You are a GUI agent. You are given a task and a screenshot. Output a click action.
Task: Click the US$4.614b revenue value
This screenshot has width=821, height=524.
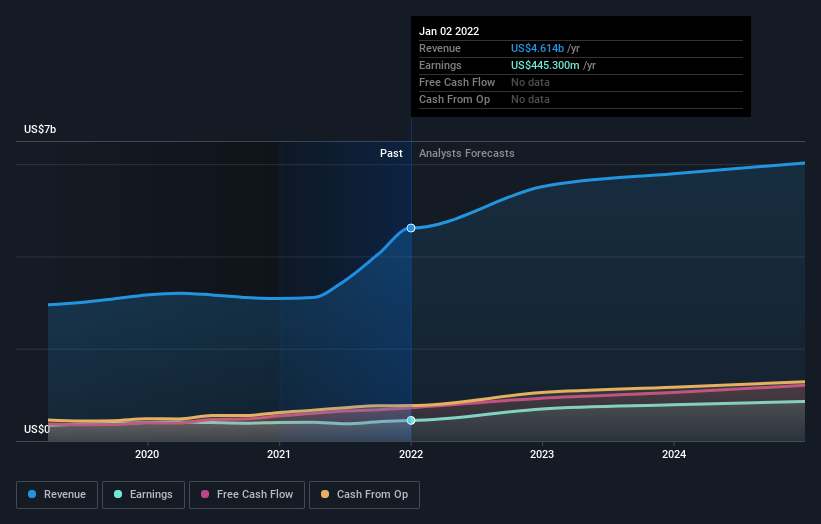537,48
